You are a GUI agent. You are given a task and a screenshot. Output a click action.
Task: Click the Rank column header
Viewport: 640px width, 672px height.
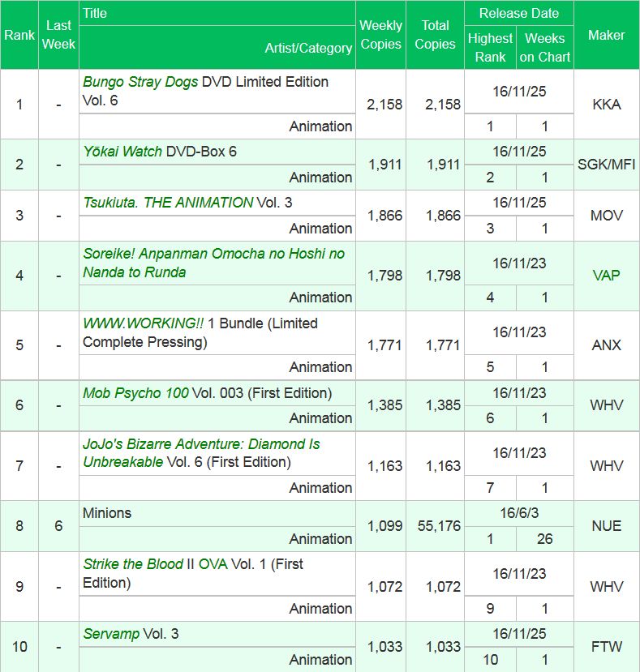click(x=19, y=36)
